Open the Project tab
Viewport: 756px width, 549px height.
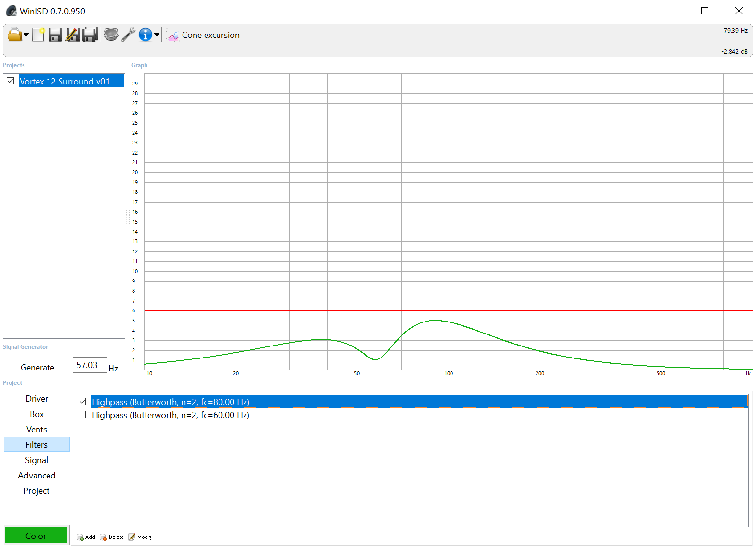click(x=37, y=491)
